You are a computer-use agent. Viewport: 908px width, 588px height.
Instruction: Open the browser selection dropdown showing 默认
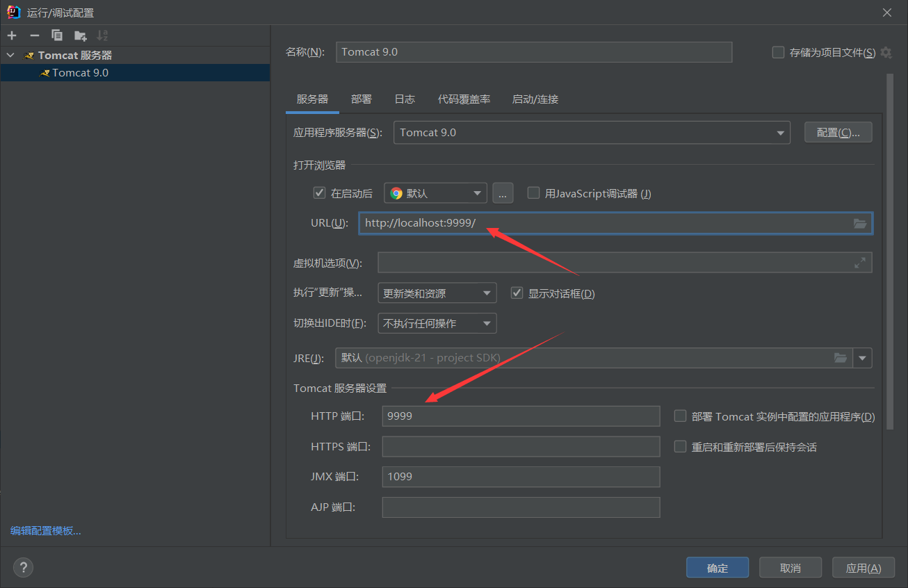tap(436, 193)
